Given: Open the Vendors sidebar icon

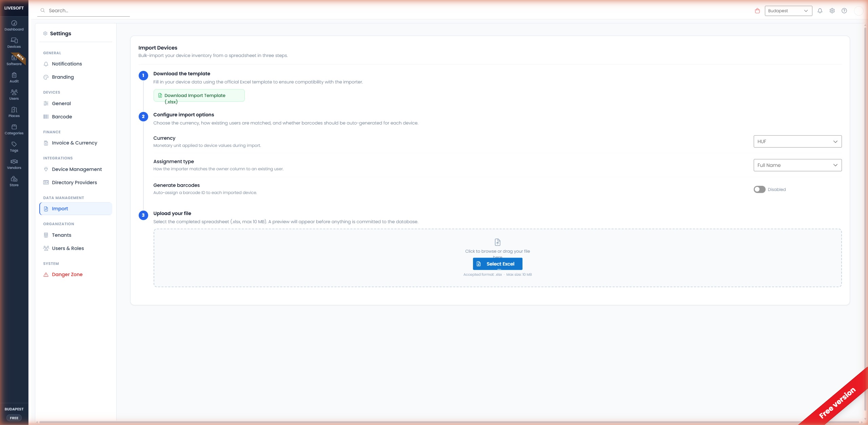Looking at the screenshot, I should pos(14,164).
